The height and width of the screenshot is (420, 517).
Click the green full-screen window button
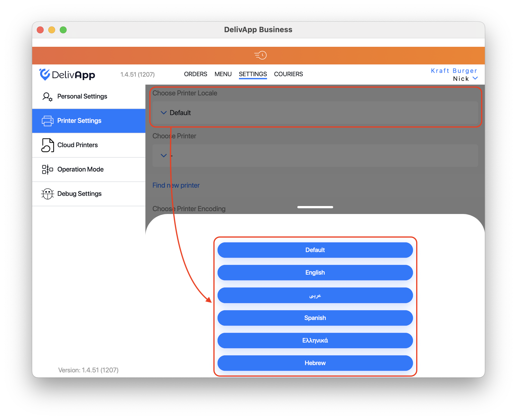[x=63, y=30]
